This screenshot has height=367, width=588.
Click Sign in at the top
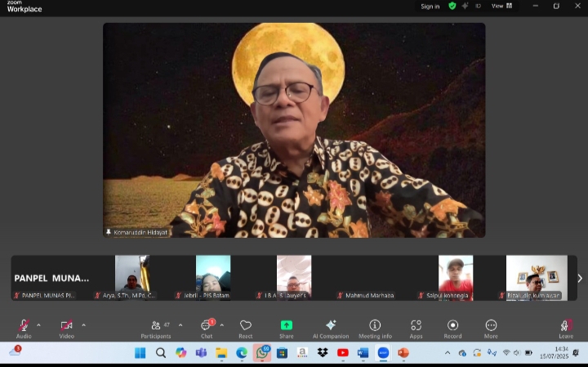pyautogui.click(x=430, y=7)
